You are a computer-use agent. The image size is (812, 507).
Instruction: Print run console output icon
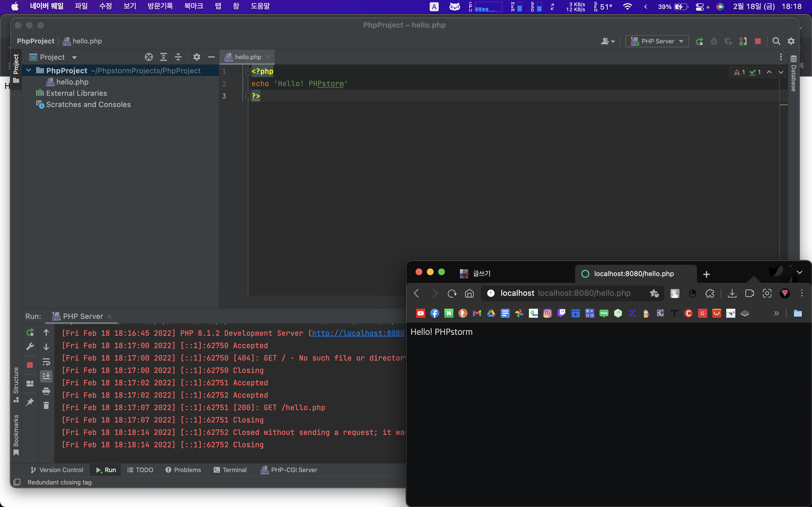click(46, 391)
